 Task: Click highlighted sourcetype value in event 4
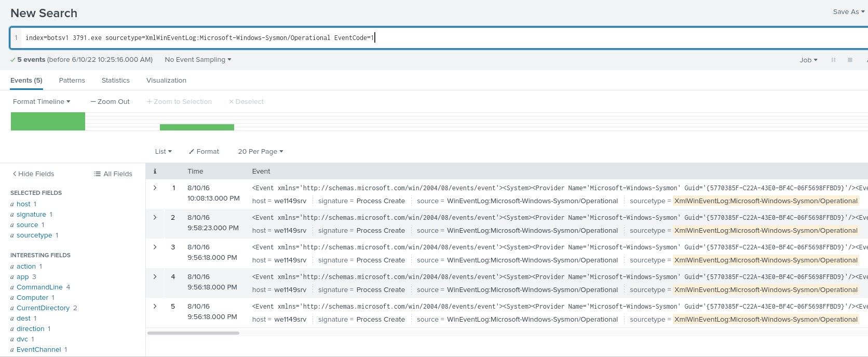[766, 289]
